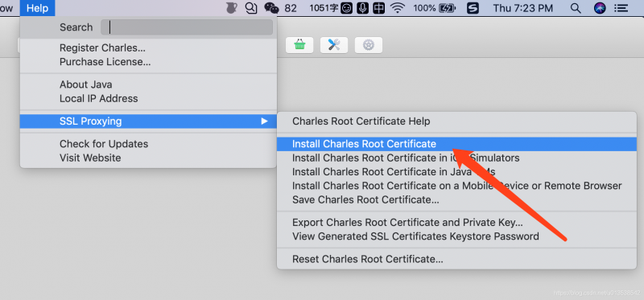
Task: Click the Siri icon in the menu bar
Action: point(600,8)
